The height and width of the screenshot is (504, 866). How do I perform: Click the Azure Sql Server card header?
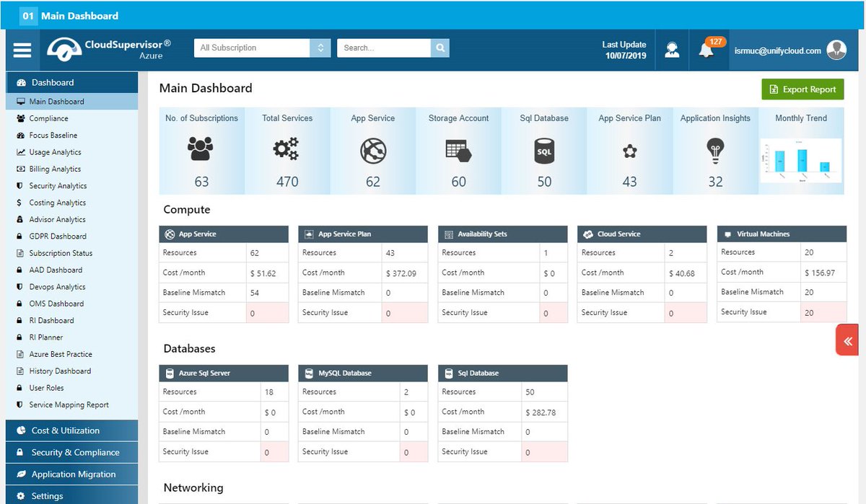coord(224,373)
